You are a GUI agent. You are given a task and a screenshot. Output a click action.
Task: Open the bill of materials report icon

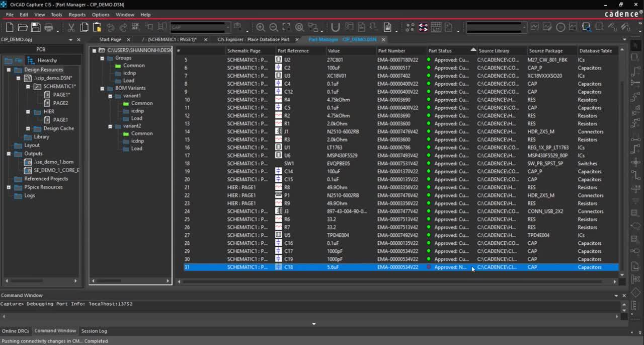388,27
